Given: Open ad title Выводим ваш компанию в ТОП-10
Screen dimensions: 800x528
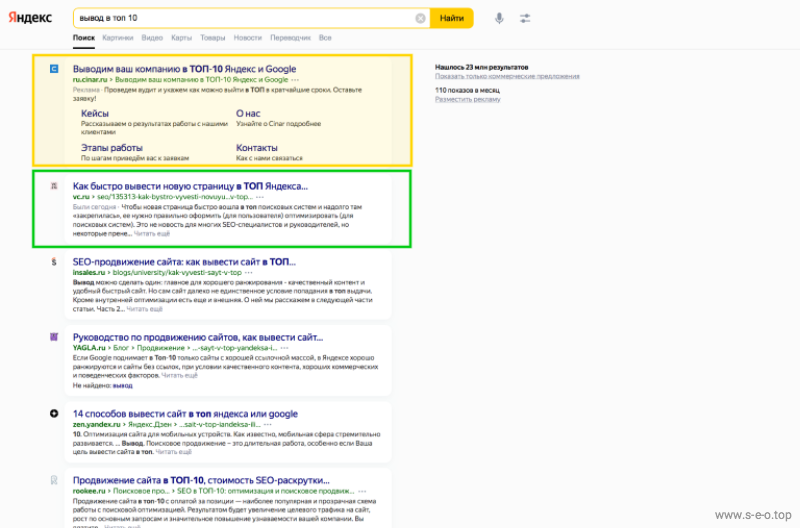Looking at the screenshot, I should click(x=184, y=69).
